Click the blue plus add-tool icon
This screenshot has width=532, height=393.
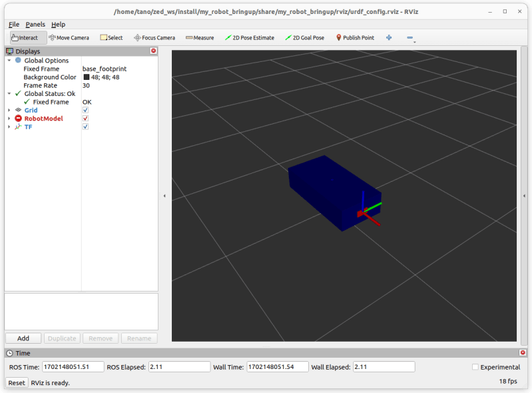click(x=389, y=38)
